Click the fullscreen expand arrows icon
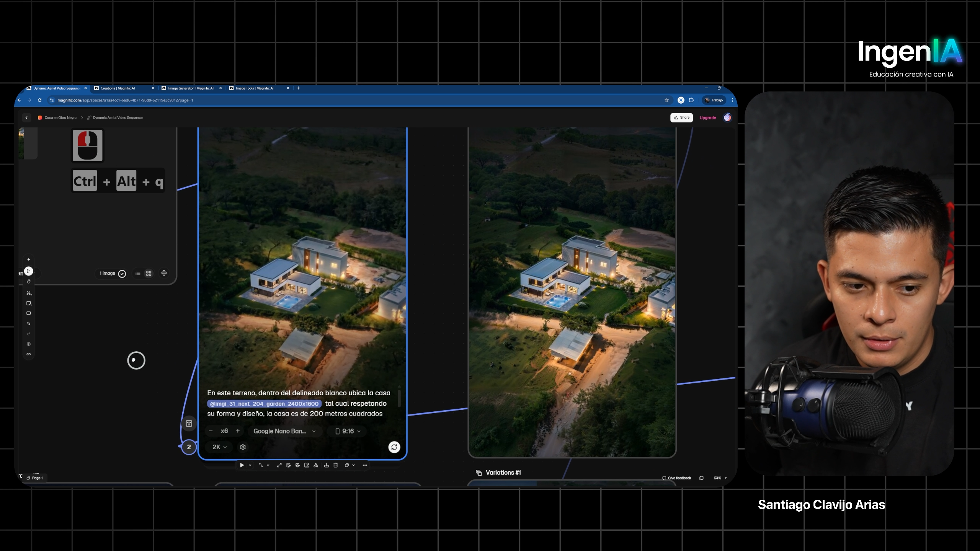Image resolution: width=980 pixels, height=551 pixels. coord(279,465)
